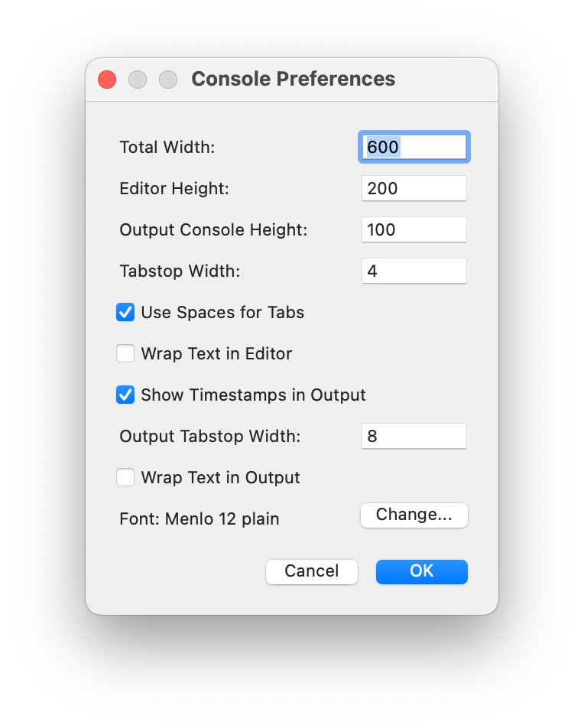Uncheck Show Timestamps in Output
The width and height of the screenshot is (584, 728).
125,395
